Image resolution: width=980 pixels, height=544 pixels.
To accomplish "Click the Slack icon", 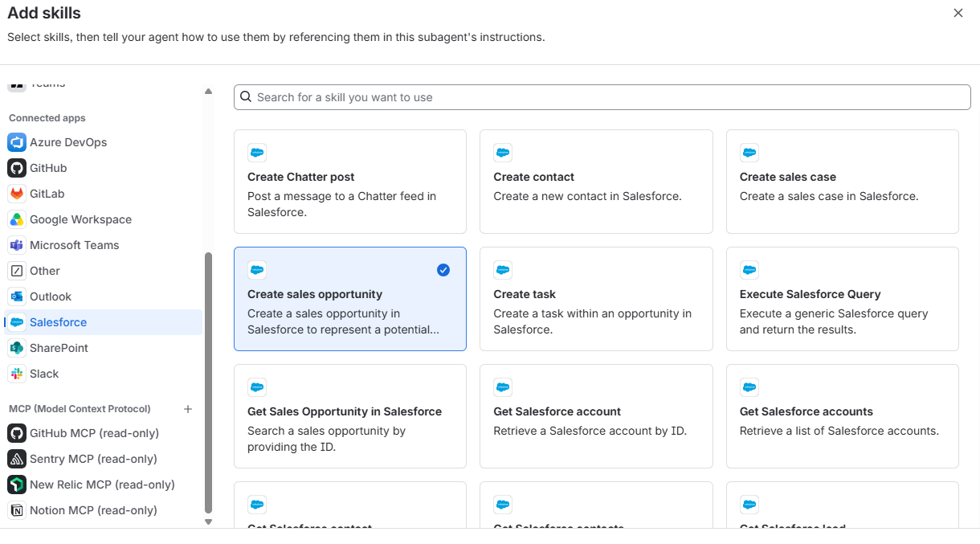I will (x=17, y=374).
